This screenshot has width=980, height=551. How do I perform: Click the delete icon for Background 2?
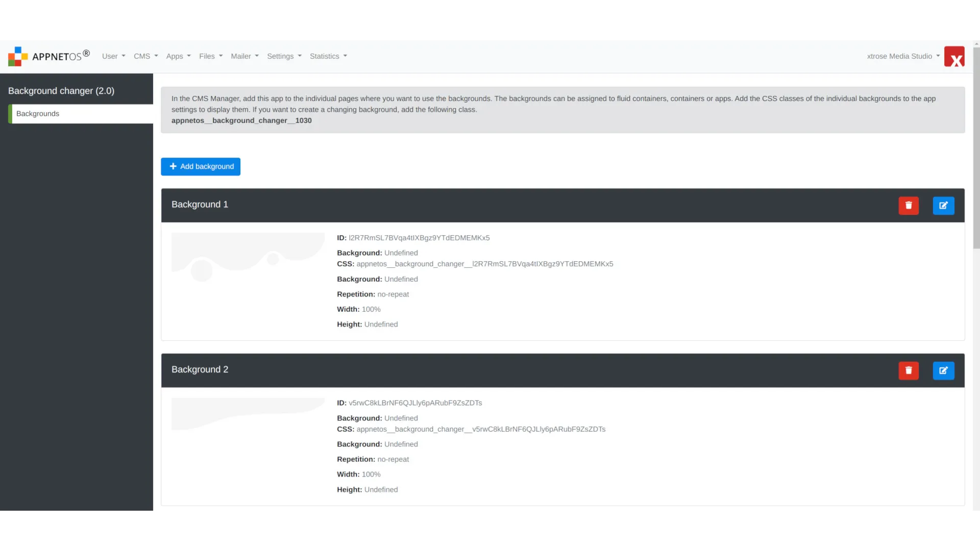point(909,370)
